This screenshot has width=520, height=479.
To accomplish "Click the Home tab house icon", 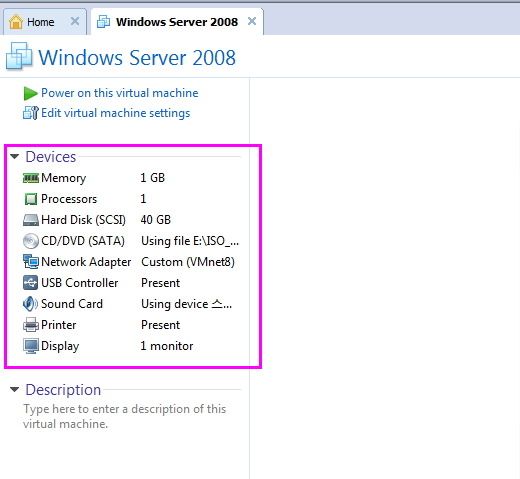I will [16, 22].
